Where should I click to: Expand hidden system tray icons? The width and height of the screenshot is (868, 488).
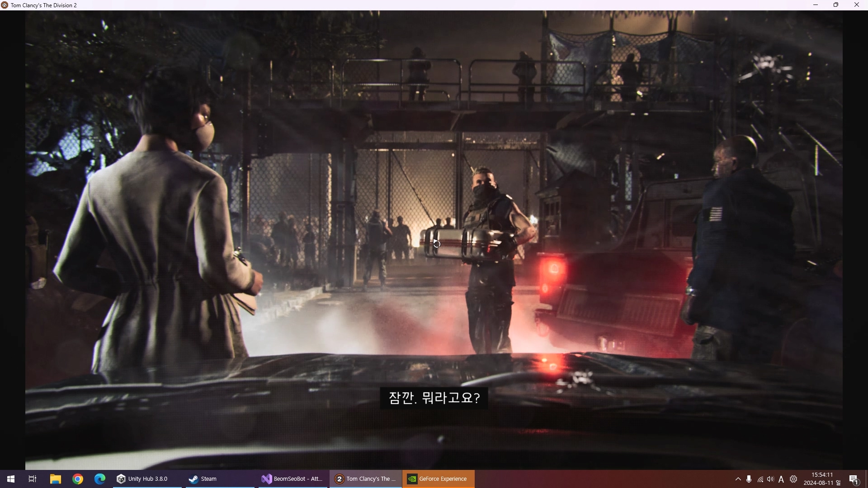(x=738, y=479)
